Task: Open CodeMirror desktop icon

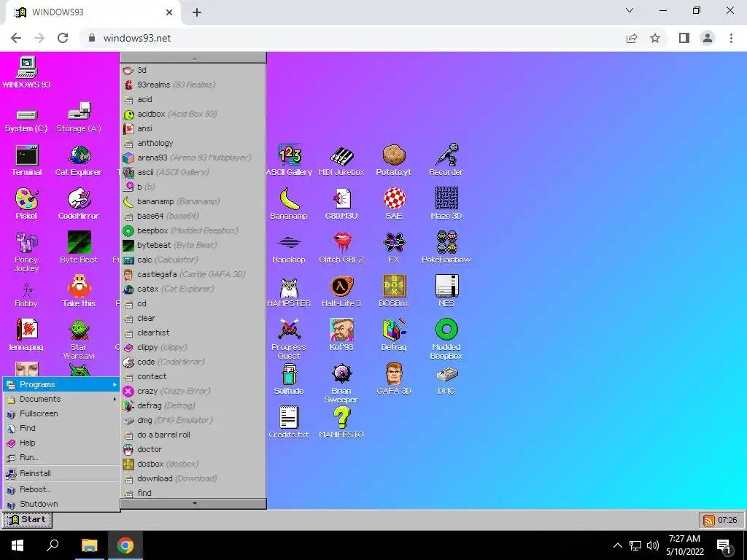Action: (x=79, y=204)
